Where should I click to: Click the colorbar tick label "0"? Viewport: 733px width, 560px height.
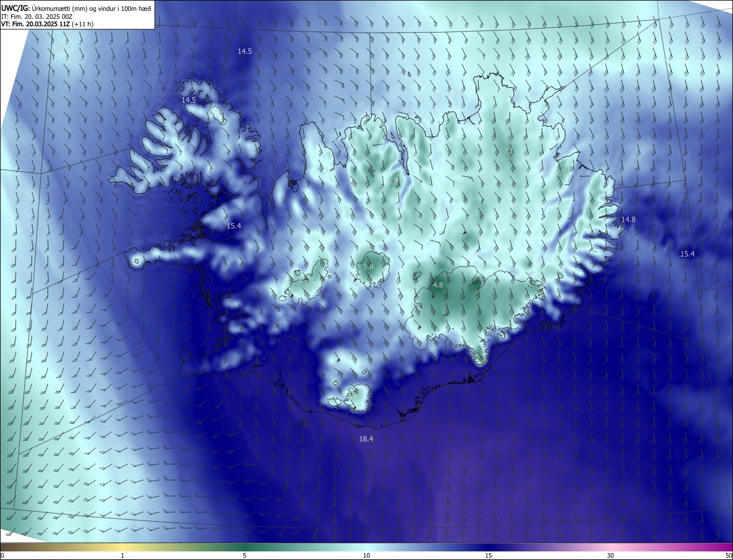[2, 555]
